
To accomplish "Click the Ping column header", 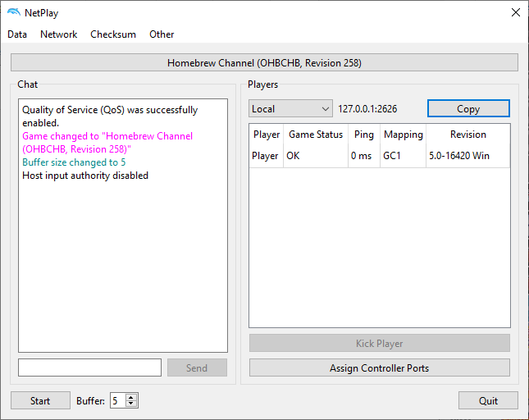I will click(x=364, y=135).
